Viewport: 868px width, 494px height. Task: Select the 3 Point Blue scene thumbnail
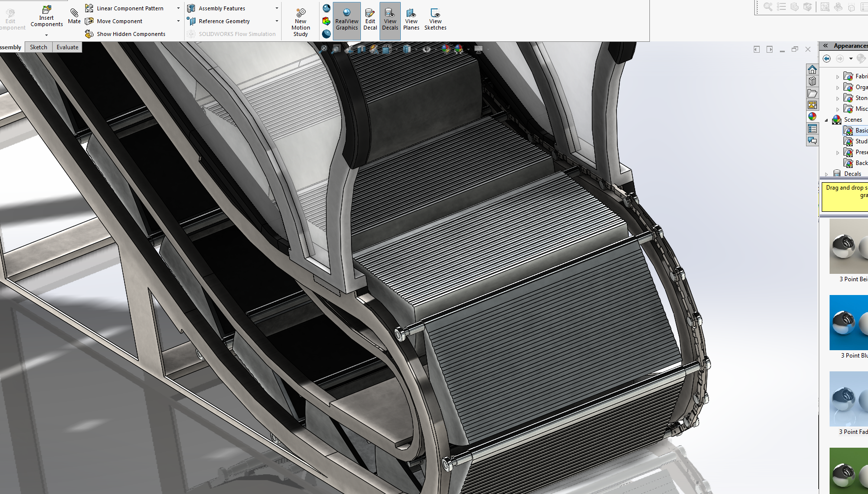point(849,323)
